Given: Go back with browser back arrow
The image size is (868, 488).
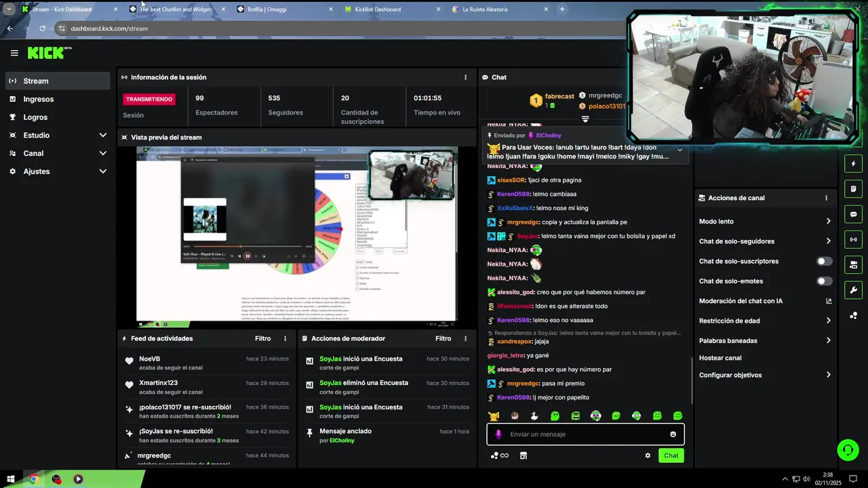Looking at the screenshot, I should coord(9,28).
